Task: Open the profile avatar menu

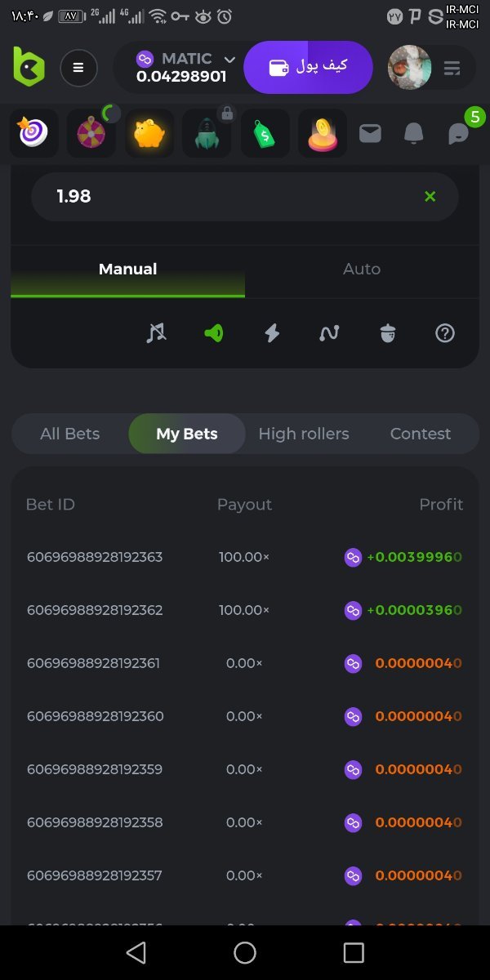Action: (x=409, y=67)
